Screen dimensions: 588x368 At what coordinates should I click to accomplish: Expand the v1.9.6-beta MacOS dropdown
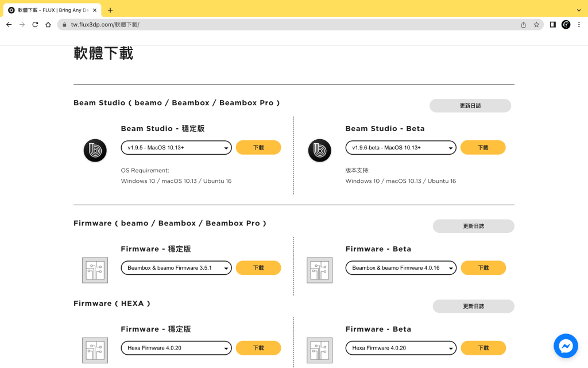[401, 148]
